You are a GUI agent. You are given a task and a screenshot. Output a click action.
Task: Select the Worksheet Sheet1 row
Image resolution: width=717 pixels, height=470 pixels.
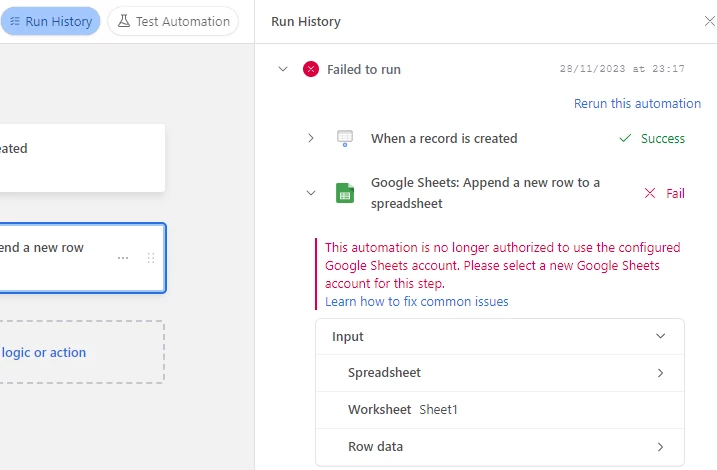[500, 410]
